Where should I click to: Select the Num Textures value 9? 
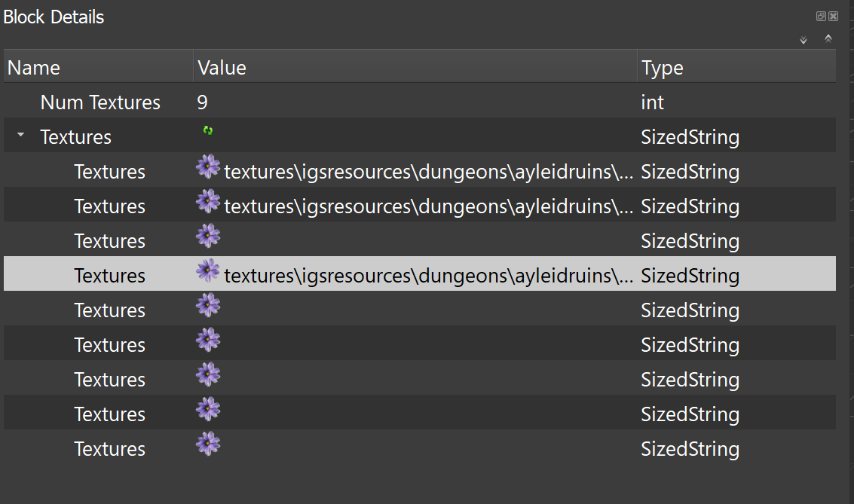coord(202,102)
